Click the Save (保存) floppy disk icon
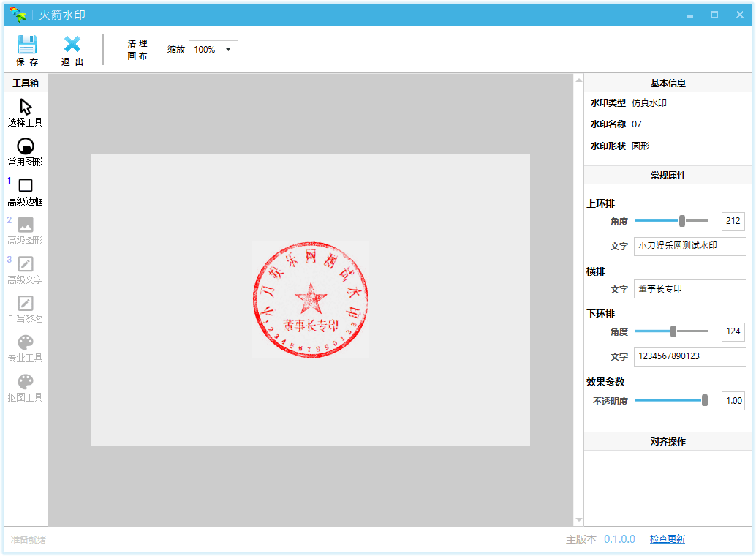 [x=27, y=45]
